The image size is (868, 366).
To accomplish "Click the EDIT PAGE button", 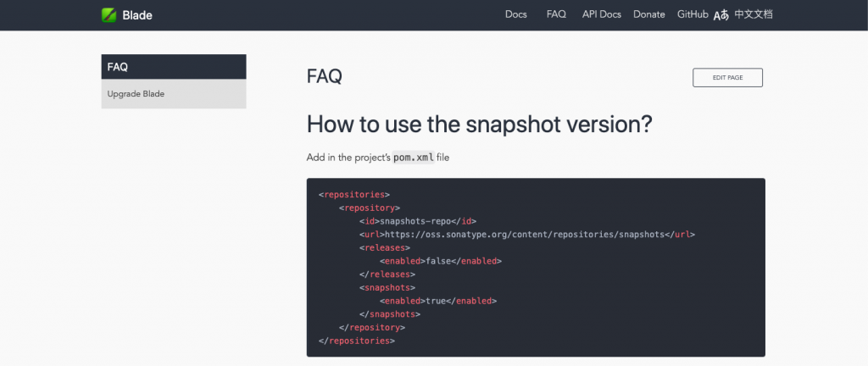I will coord(727,78).
